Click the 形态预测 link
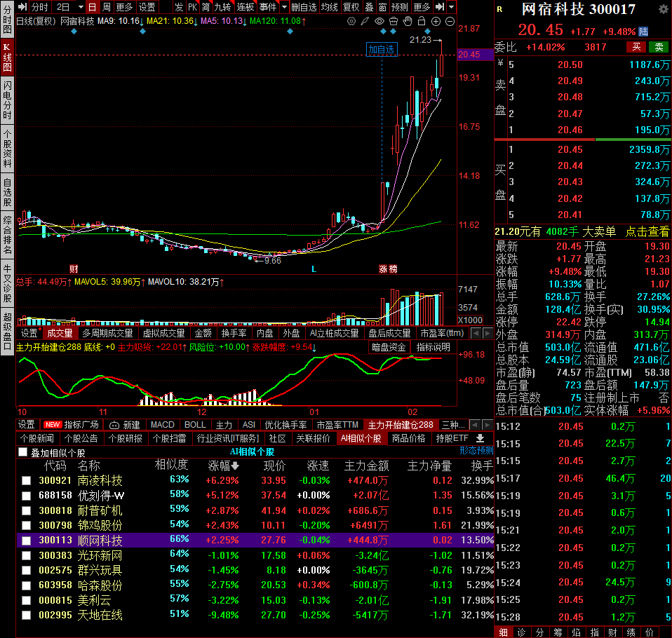Image resolution: width=672 pixels, height=638 pixels. [476, 451]
